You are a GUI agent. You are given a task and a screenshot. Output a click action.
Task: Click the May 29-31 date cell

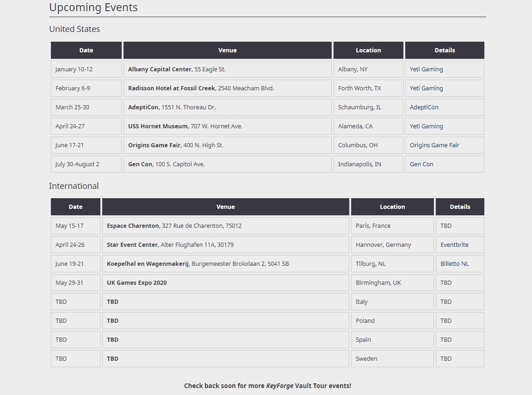(x=76, y=283)
